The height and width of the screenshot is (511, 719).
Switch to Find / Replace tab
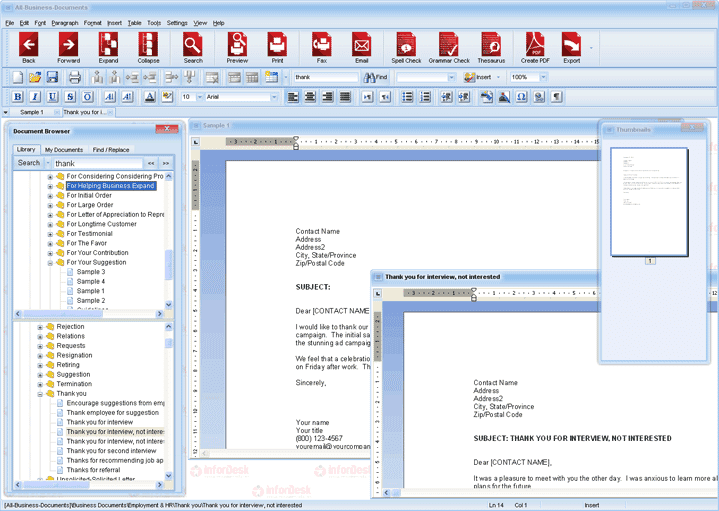[111, 150]
